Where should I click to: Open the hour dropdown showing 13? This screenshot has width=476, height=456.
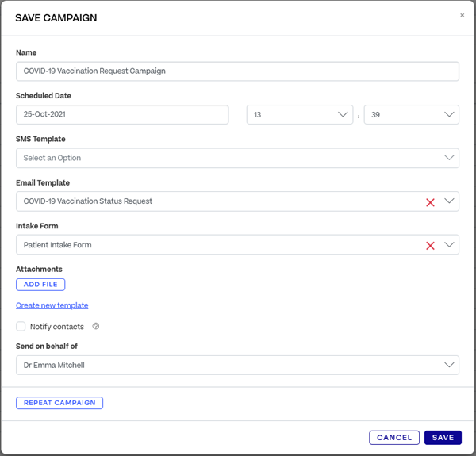tap(299, 115)
